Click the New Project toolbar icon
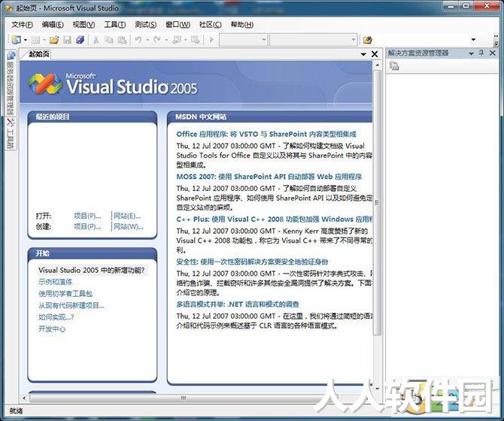 (x=16, y=40)
